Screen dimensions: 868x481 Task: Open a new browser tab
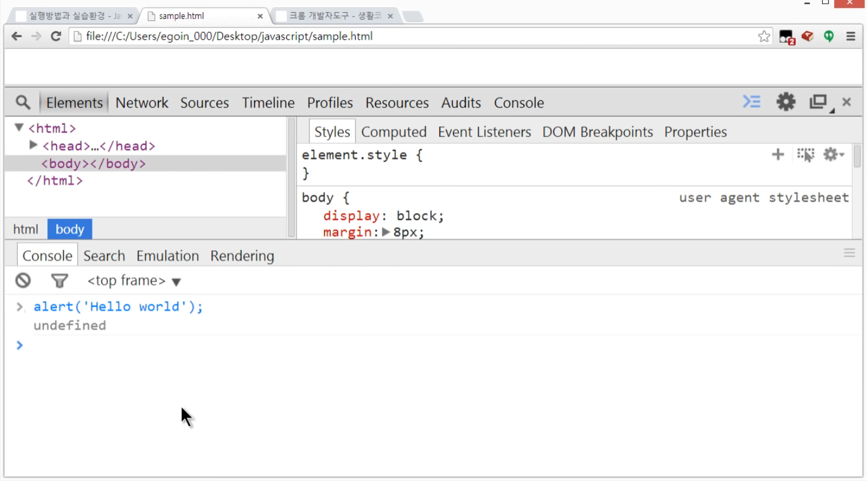click(x=413, y=17)
